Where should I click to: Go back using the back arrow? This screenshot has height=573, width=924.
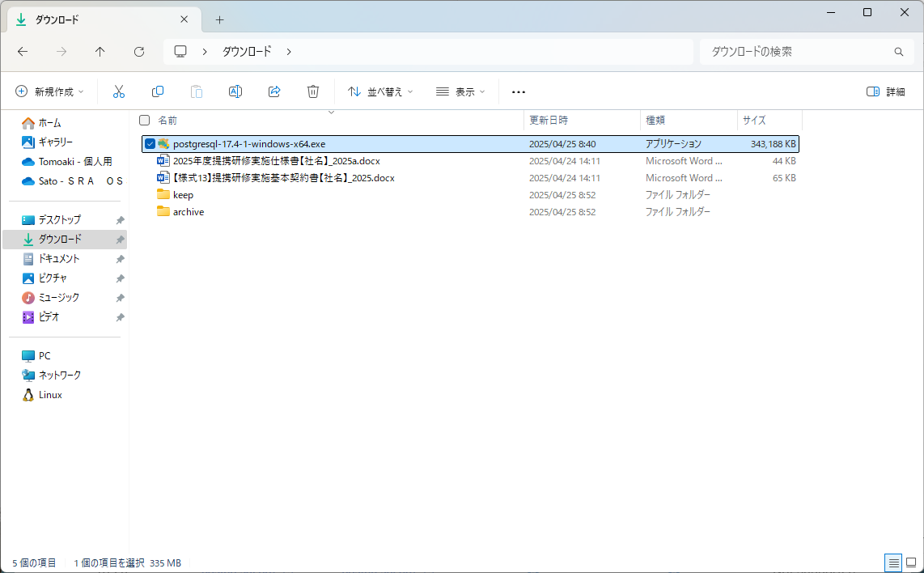coord(23,51)
